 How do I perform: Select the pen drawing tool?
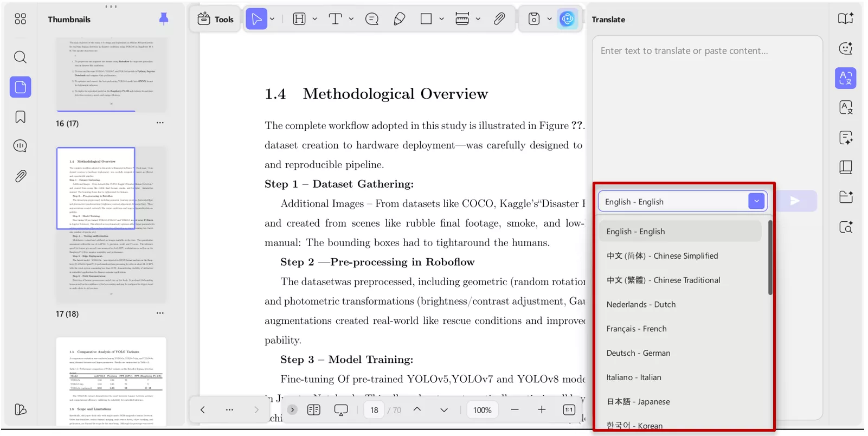[x=400, y=19]
